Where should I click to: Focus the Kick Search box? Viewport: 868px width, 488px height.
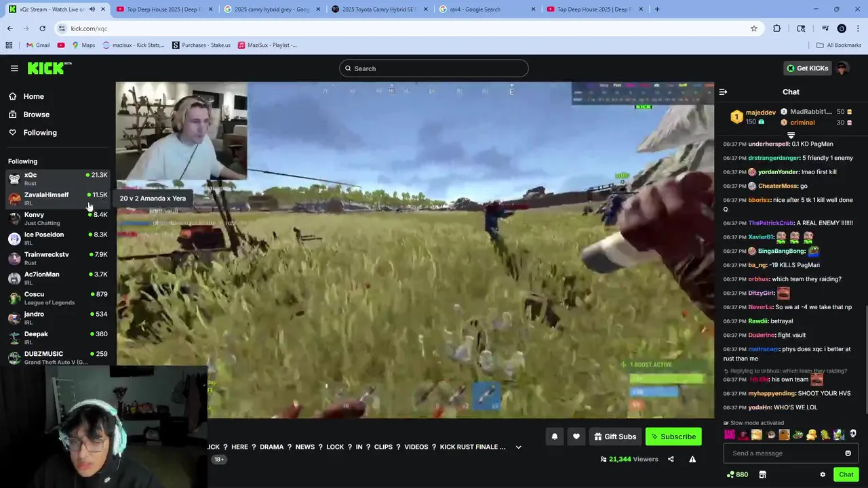click(434, 68)
